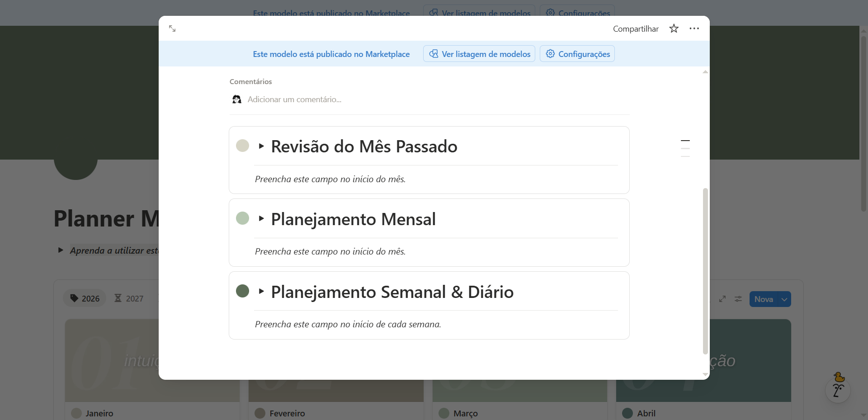Open the three-dots more options menu
This screenshot has width=868, height=420.
coord(694,28)
